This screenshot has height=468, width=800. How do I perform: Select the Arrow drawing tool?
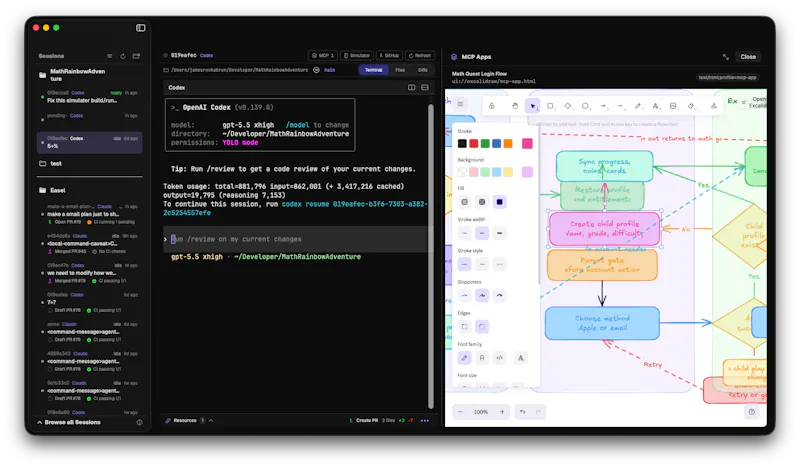point(603,106)
